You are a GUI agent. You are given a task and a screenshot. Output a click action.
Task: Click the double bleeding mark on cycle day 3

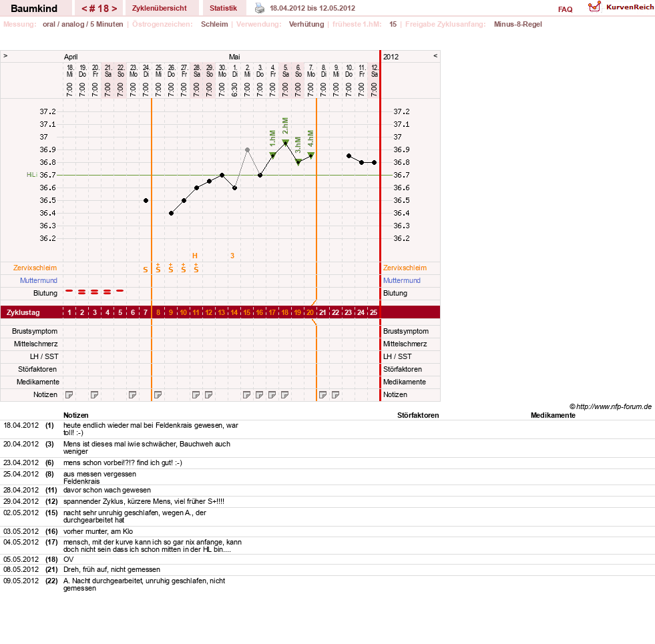(x=94, y=292)
